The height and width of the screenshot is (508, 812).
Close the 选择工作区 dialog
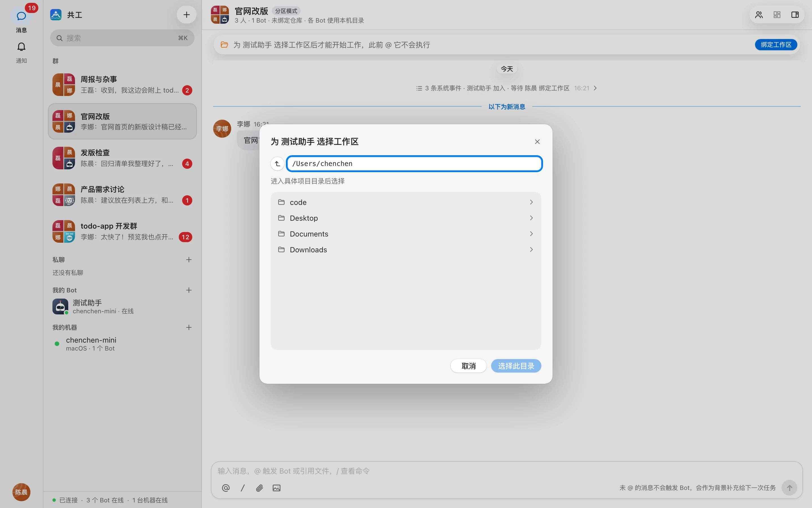click(x=537, y=142)
